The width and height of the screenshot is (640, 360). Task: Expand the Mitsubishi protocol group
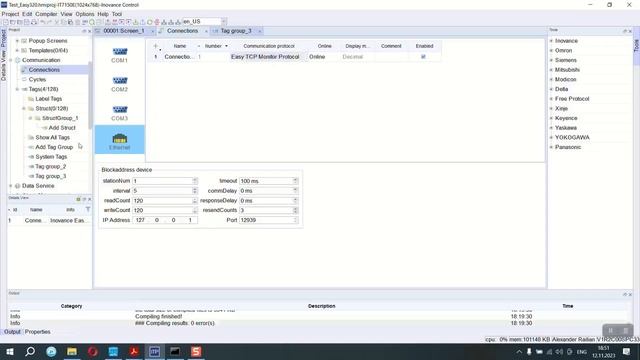[551, 70]
